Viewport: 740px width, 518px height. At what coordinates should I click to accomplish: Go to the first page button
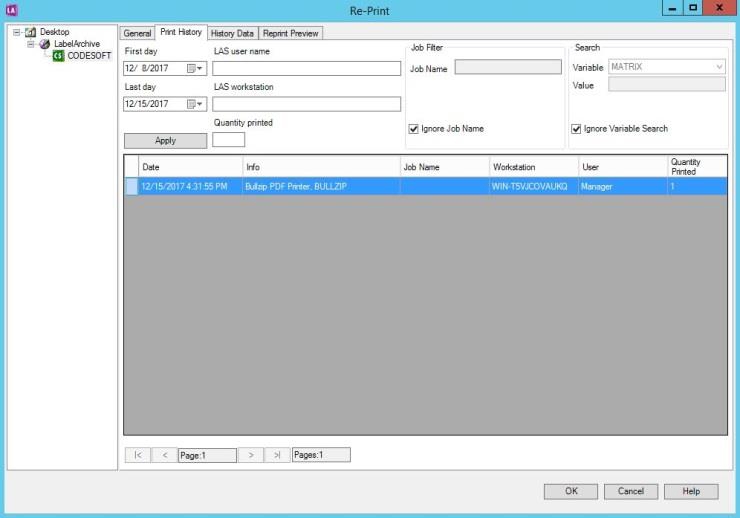138,455
